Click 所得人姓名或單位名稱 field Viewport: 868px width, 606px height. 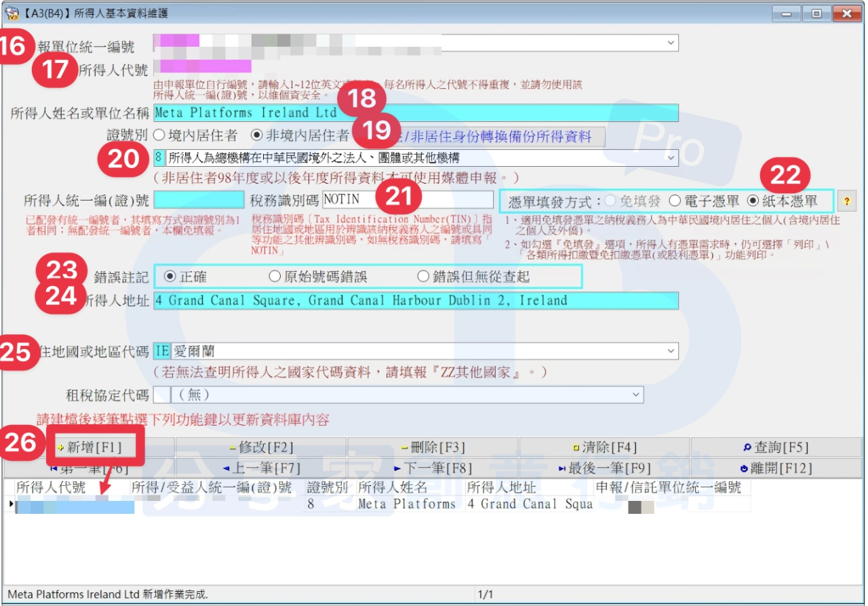coord(416,113)
